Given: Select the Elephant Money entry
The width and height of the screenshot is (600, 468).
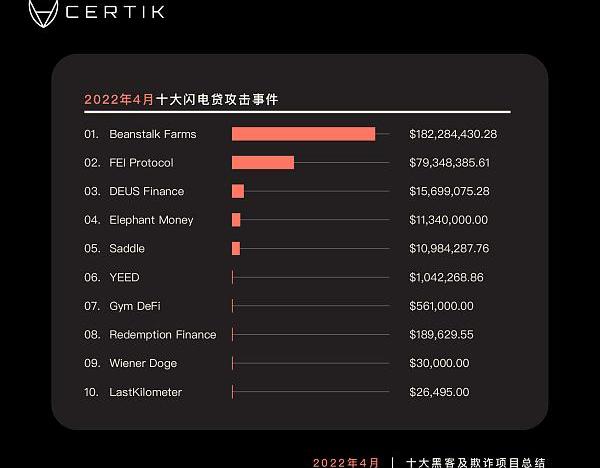Looking at the screenshot, I should [x=151, y=220].
